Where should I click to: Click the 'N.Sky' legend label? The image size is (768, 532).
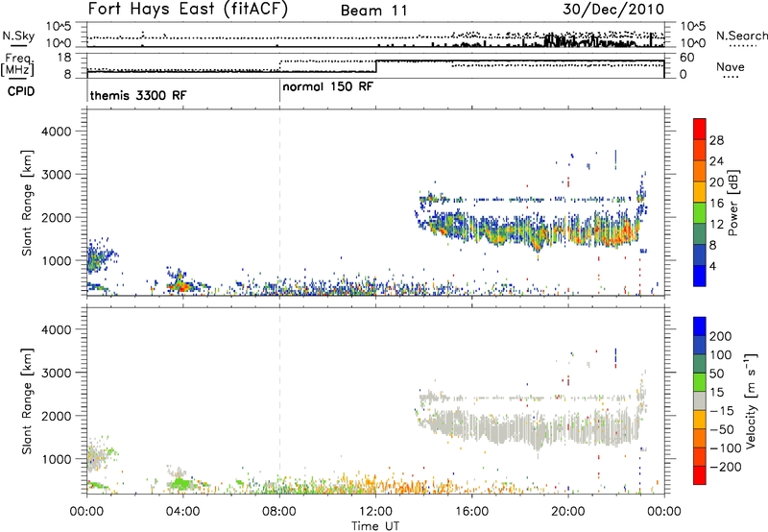18,36
